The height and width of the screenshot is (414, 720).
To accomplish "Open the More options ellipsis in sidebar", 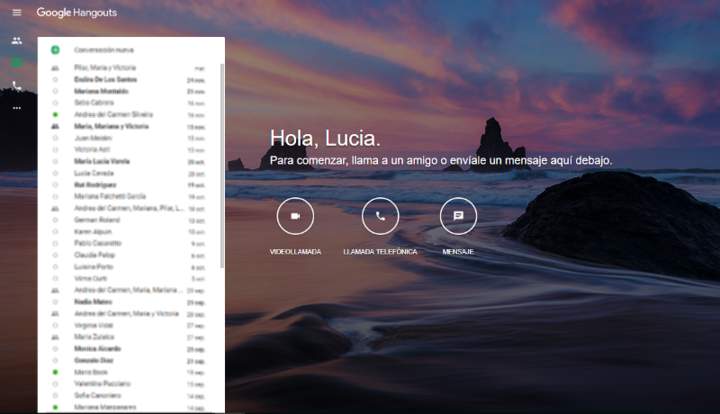I will click(x=16, y=107).
